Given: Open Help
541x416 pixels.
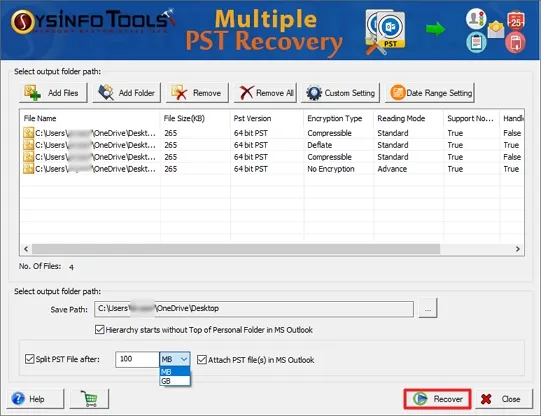Looking at the screenshot, I should tap(35, 399).
